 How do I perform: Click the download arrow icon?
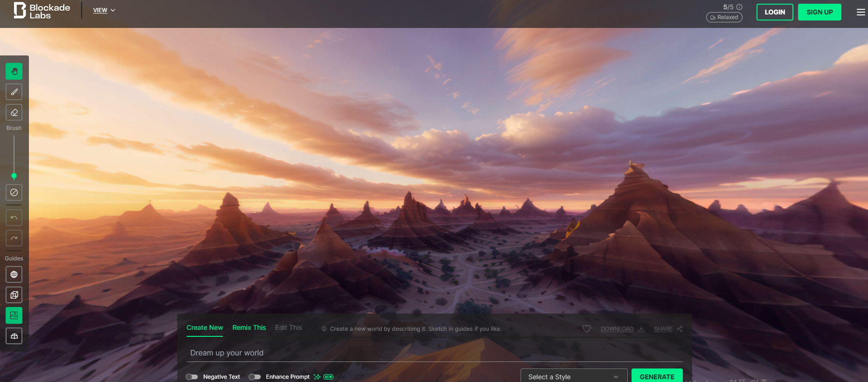(x=641, y=329)
